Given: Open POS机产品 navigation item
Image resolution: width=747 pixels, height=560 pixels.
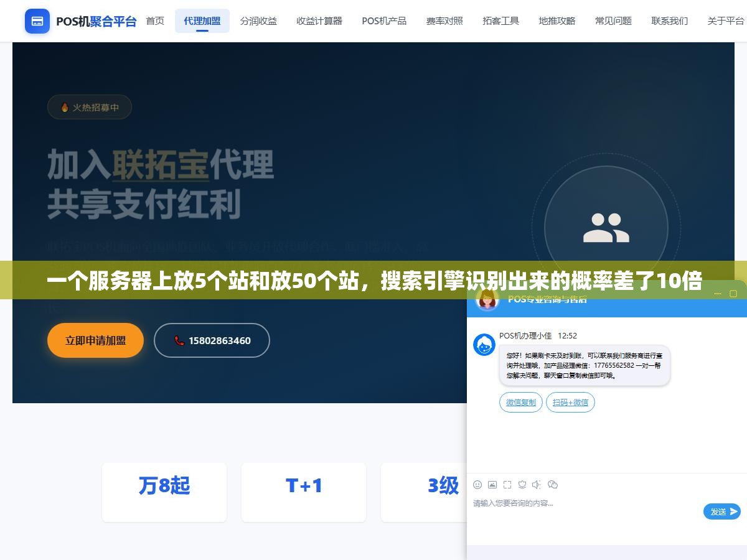Looking at the screenshot, I should point(384,21).
